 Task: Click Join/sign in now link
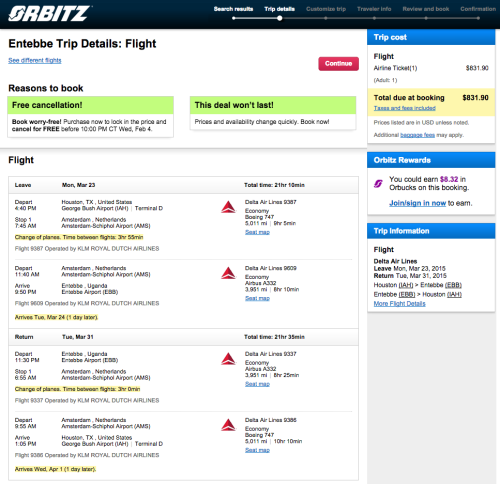[417, 203]
